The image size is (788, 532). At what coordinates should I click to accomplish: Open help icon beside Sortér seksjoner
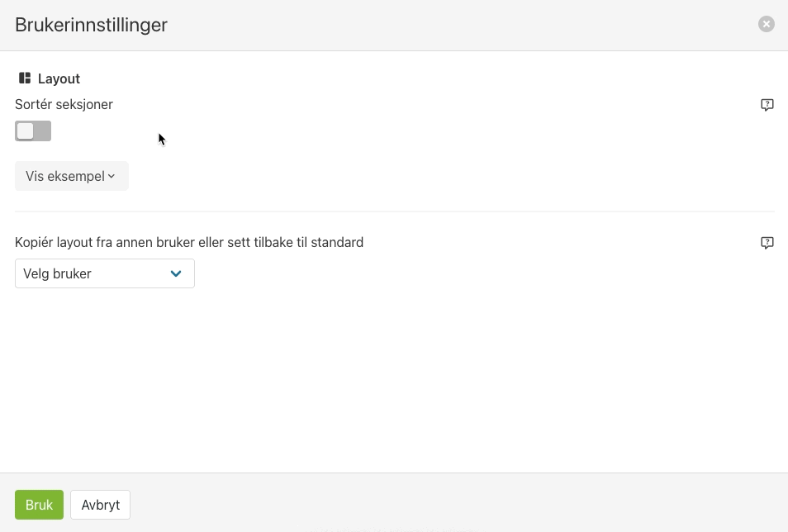click(x=767, y=105)
